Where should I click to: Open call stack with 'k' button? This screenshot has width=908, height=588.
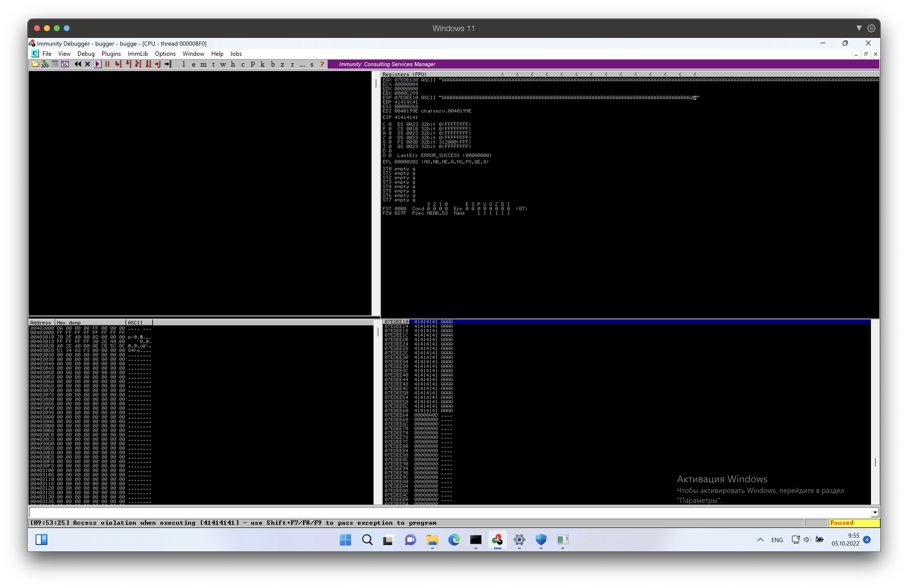263,64
